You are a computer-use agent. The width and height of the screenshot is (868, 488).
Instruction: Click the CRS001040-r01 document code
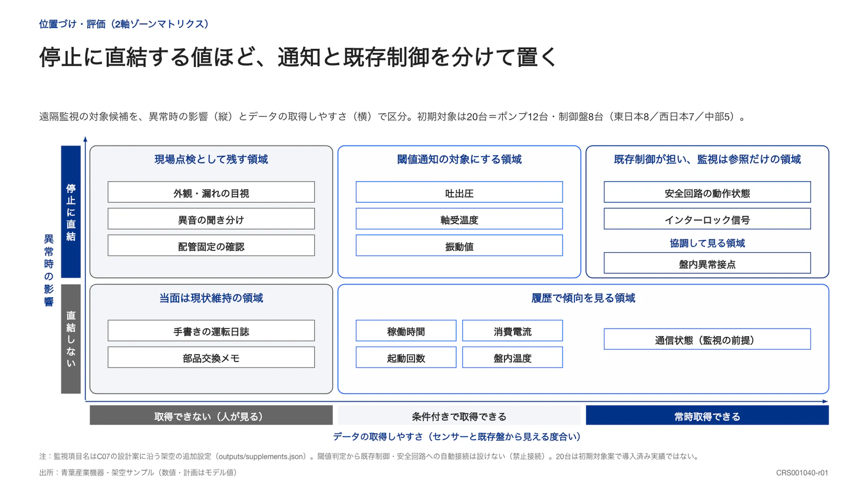[802, 473]
